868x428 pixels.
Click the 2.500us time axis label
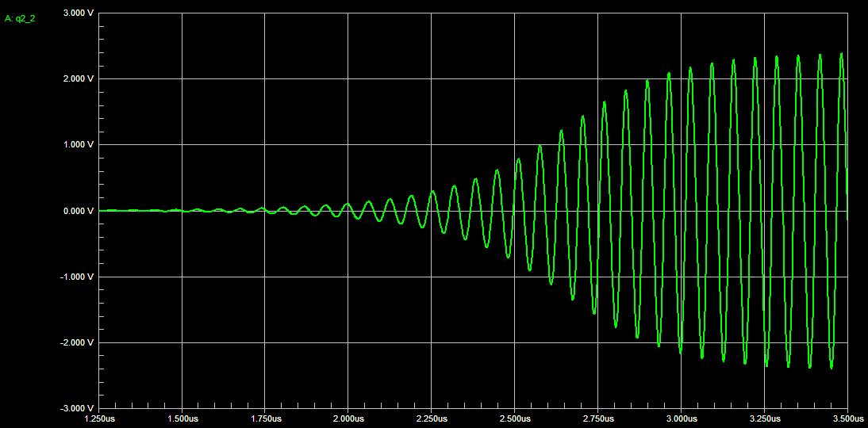click(x=515, y=418)
